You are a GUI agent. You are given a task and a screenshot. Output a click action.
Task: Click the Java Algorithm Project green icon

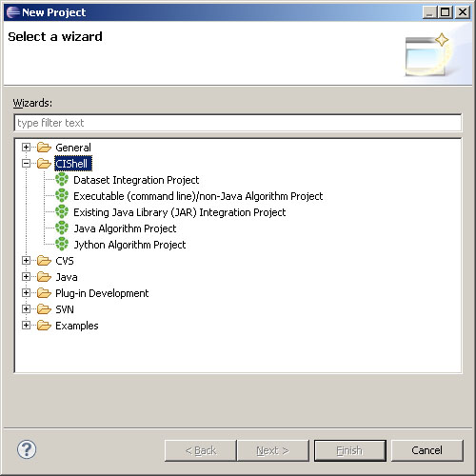(62, 228)
